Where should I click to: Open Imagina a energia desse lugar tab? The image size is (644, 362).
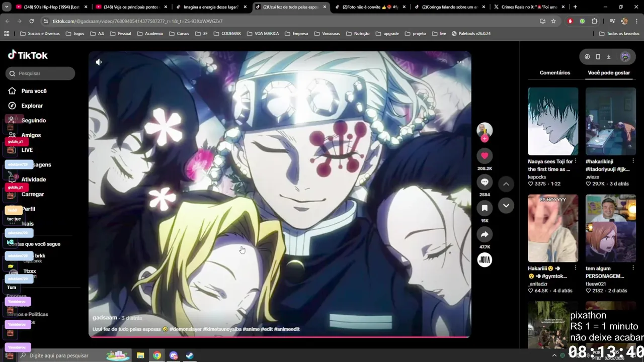211,7
